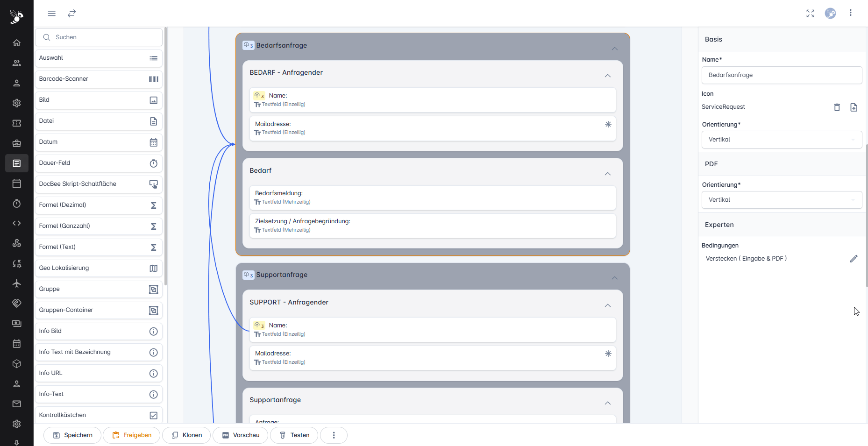Open the three-dot overflow menu top right

(851, 13)
